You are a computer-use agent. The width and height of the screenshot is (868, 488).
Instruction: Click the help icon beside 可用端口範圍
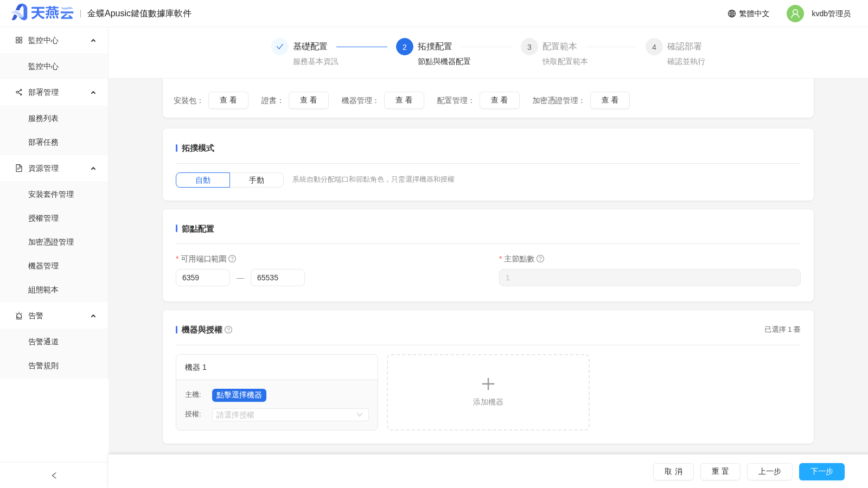(x=232, y=259)
